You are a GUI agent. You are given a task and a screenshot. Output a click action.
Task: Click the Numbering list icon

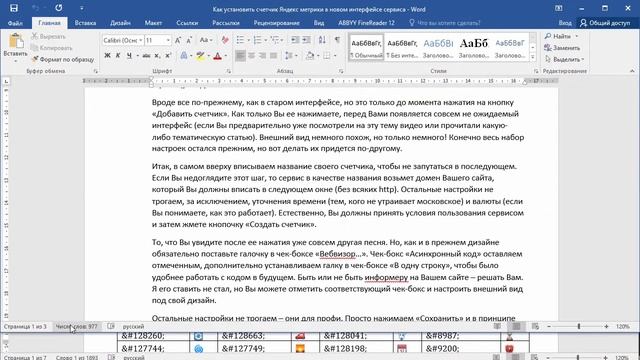[x=257, y=40]
